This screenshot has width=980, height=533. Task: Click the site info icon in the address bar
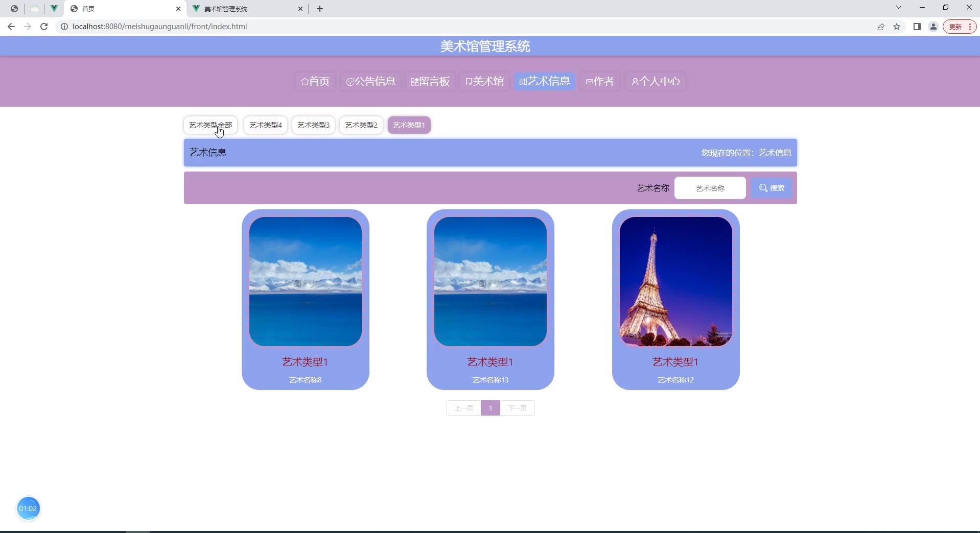click(x=64, y=27)
